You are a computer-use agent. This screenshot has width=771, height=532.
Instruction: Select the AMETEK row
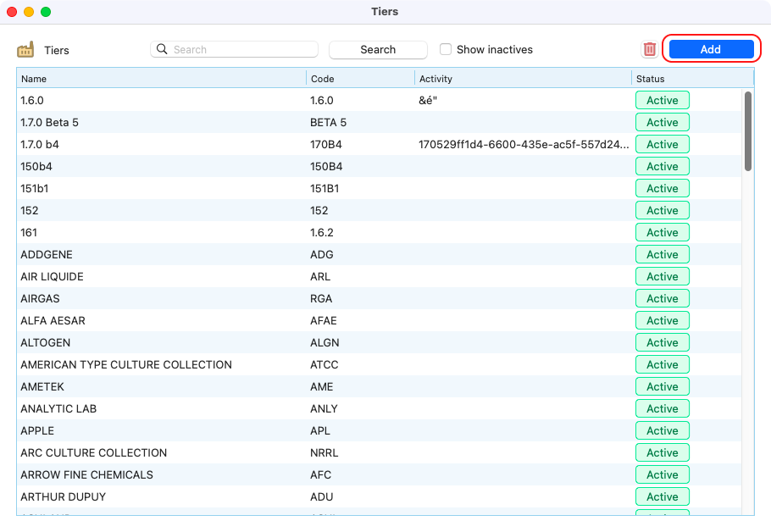pos(379,387)
